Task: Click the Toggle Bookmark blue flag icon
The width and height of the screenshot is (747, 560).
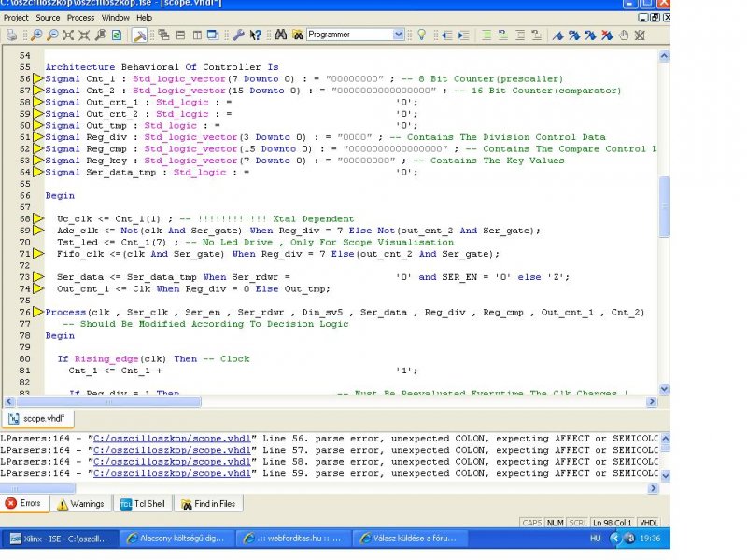Action: (557, 35)
